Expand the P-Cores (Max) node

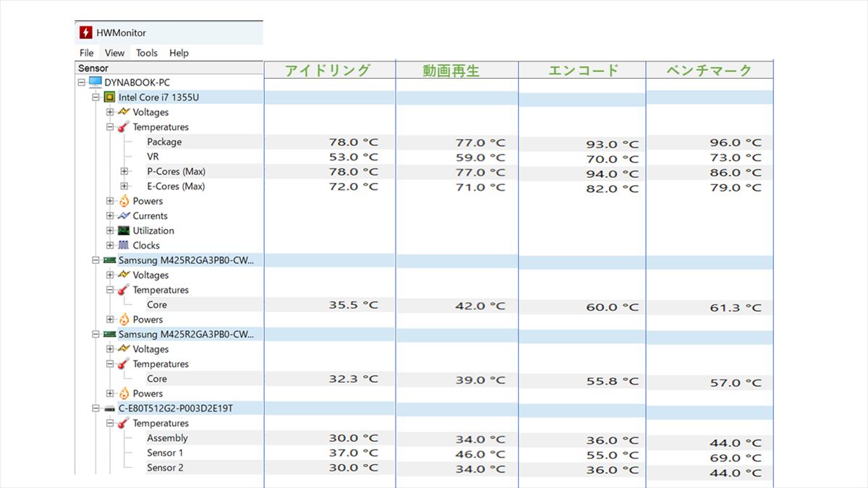tap(124, 171)
